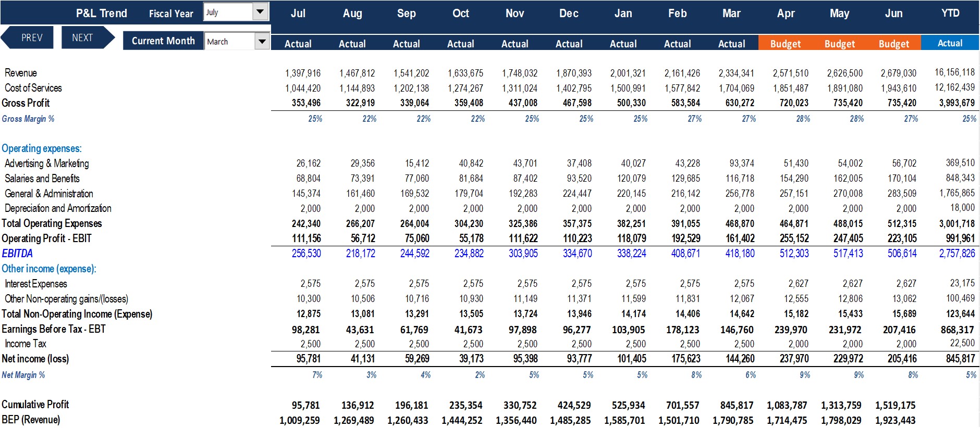The width and height of the screenshot is (980, 428).
Task: Click the Other income (expense) heading
Action: coord(49,269)
